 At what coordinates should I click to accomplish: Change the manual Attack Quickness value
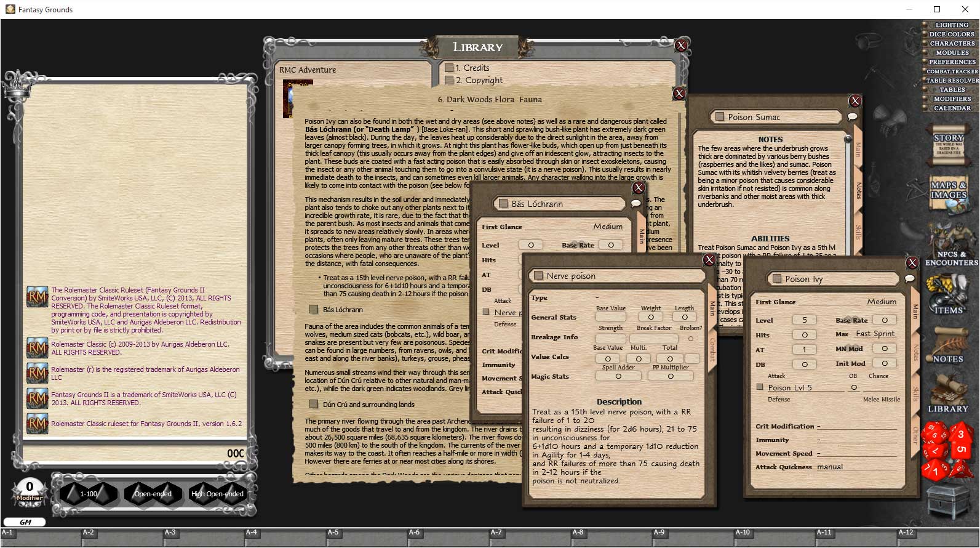coord(830,467)
